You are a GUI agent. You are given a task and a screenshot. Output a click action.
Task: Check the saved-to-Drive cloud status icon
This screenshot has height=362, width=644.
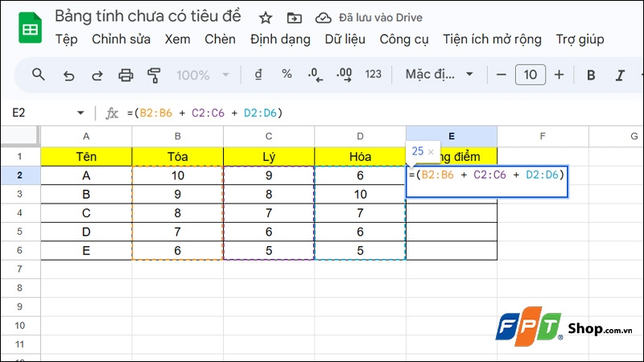click(324, 18)
